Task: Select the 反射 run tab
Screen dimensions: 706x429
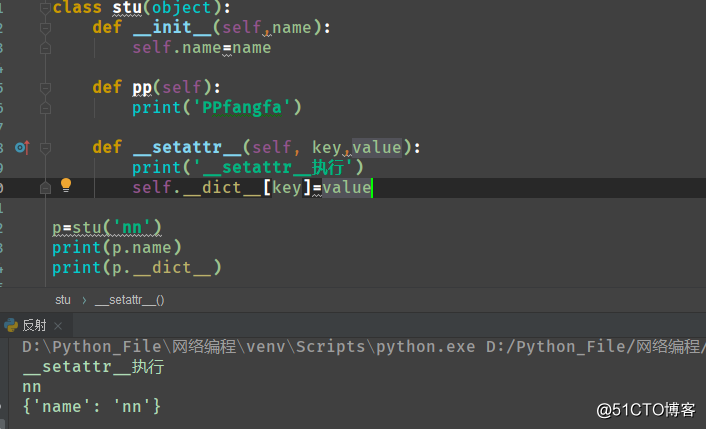Action: (34, 325)
